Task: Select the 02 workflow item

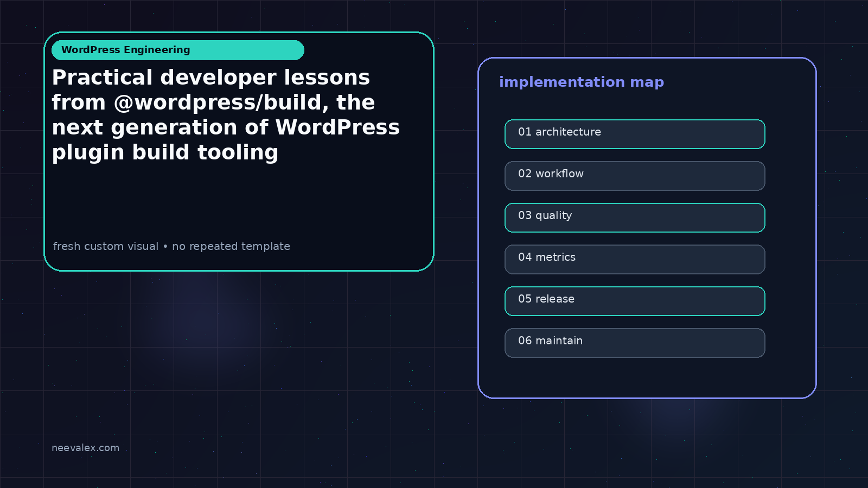Action: (635, 176)
